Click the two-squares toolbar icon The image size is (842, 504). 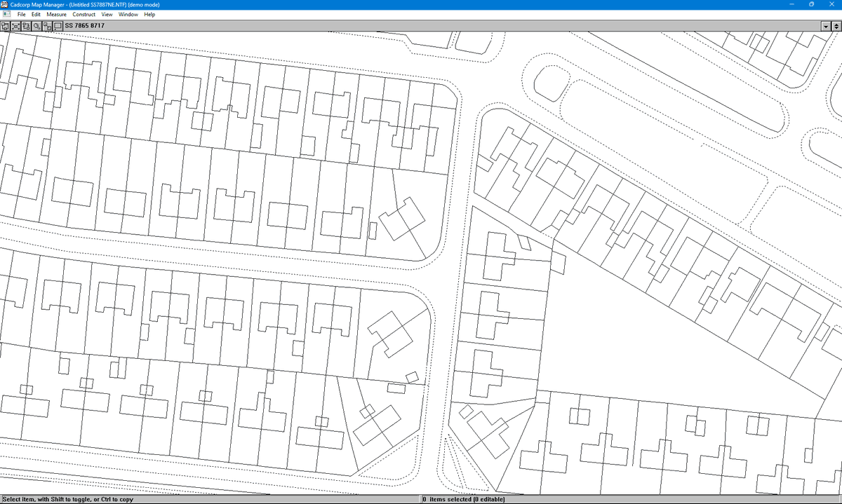point(47,26)
